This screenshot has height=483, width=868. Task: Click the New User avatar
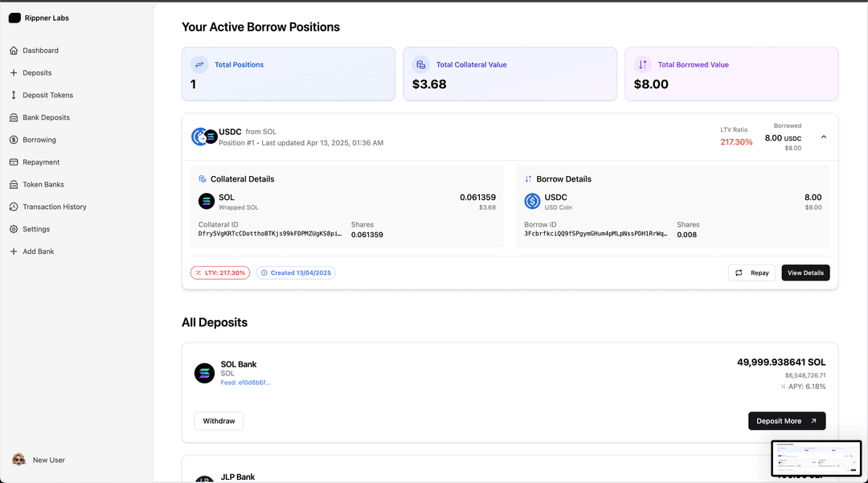point(18,460)
